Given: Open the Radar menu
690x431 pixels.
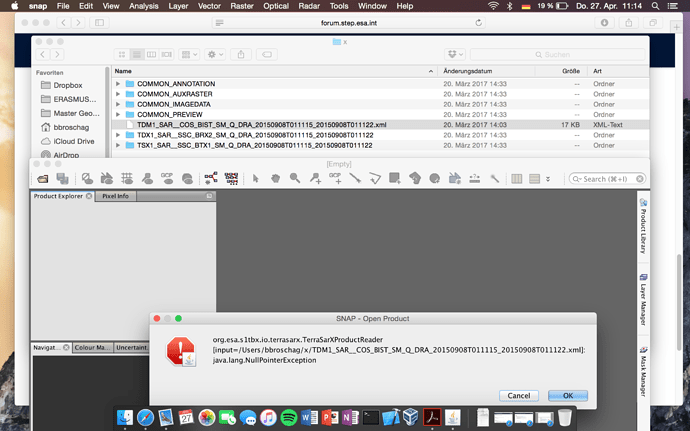Looking at the screenshot, I should 309,6.
